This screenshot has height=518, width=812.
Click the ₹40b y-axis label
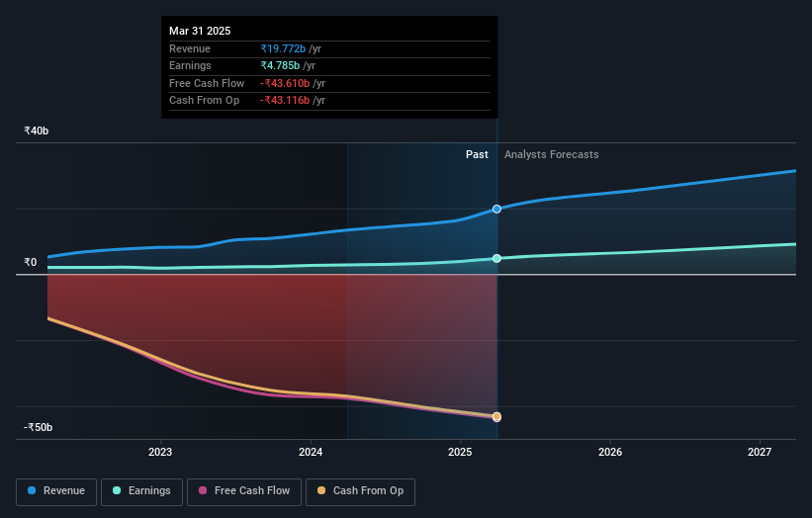click(x=37, y=130)
